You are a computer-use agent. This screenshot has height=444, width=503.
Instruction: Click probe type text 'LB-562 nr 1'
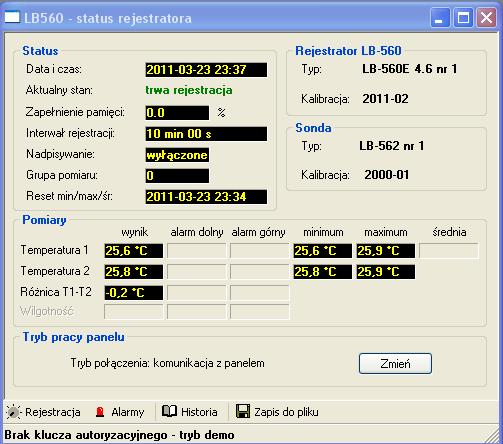coord(392,146)
